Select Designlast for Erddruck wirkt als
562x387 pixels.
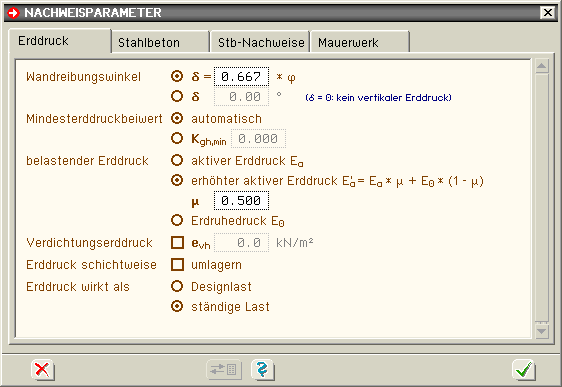[x=177, y=286]
